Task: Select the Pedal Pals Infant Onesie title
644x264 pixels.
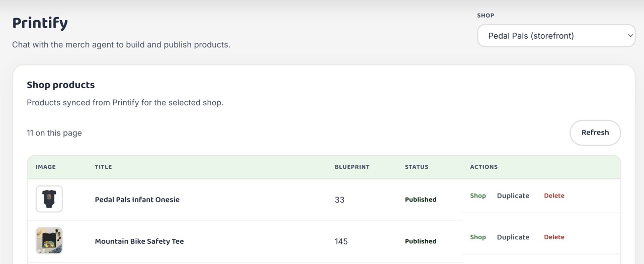Action: coord(137,200)
